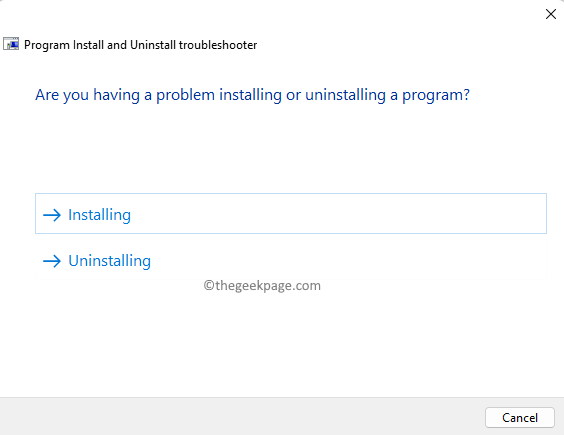Click the words "Are you" starting the heading
The width and height of the screenshot is (564, 435).
point(62,96)
